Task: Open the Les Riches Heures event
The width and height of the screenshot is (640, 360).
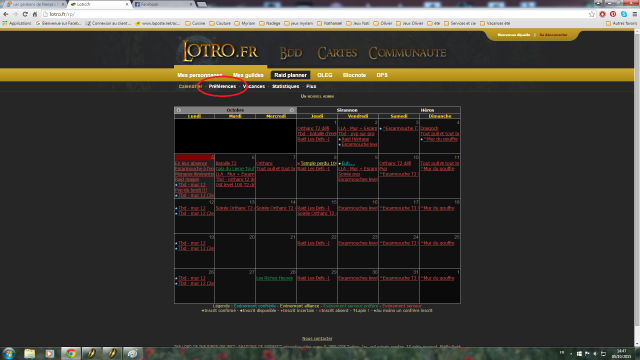Action: (274, 278)
